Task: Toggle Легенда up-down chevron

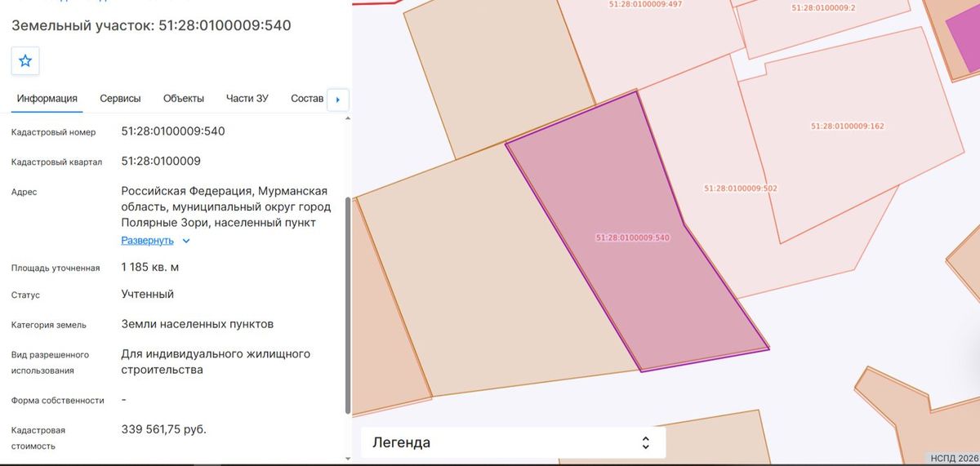Action: pyautogui.click(x=645, y=443)
